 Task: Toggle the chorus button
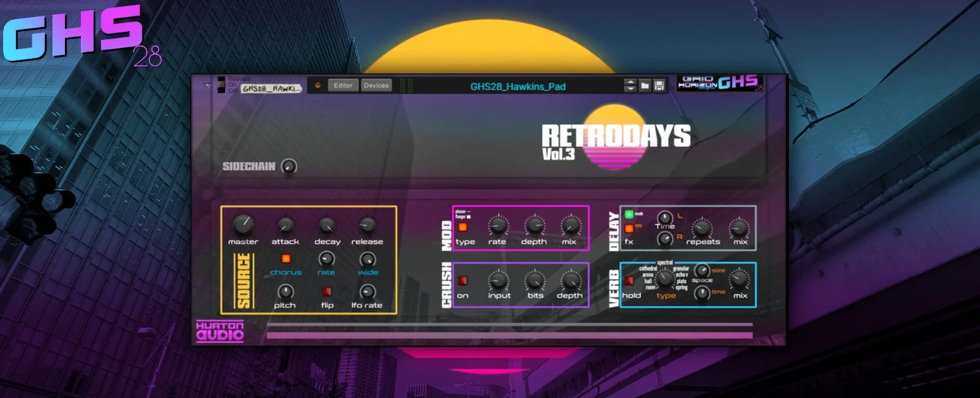click(x=285, y=259)
